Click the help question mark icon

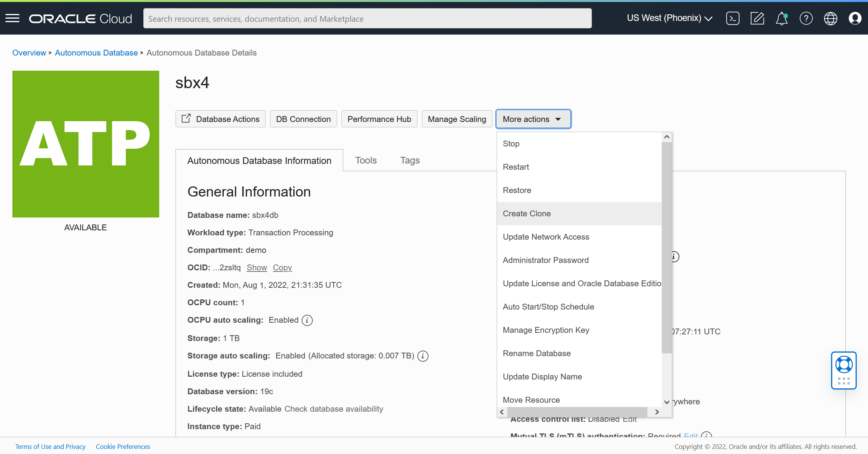(x=806, y=18)
